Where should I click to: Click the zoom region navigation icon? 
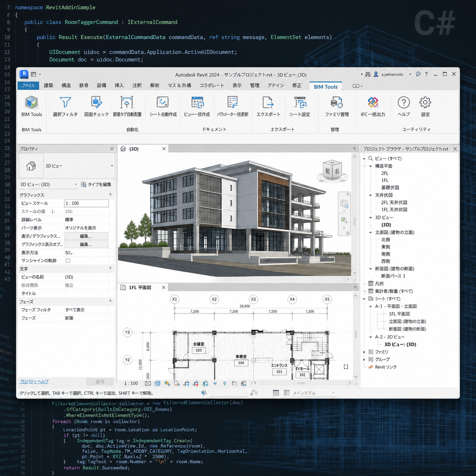tap(344, 220)
